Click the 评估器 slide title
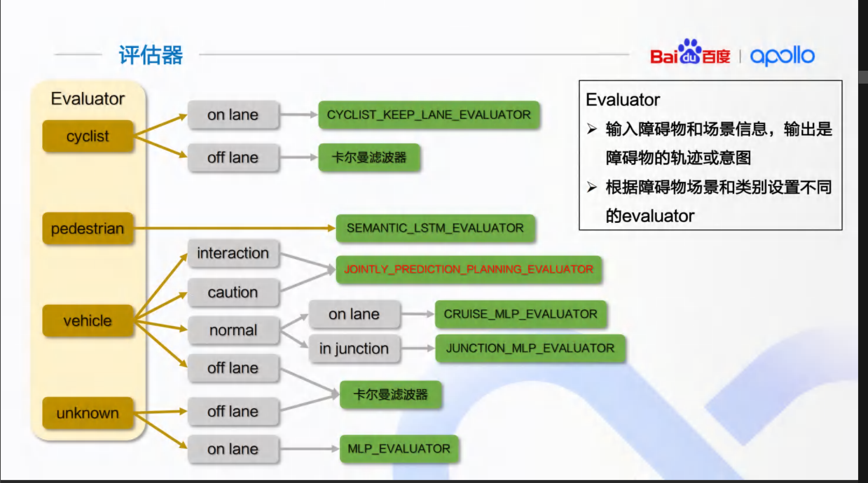This screenshot has width=868, height=483. [151, 55]
